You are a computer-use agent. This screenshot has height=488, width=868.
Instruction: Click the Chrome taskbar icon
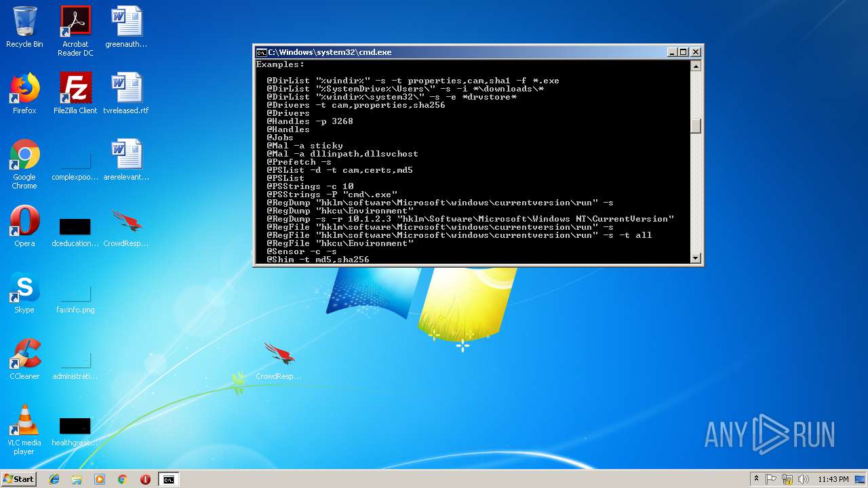[122, 479]
